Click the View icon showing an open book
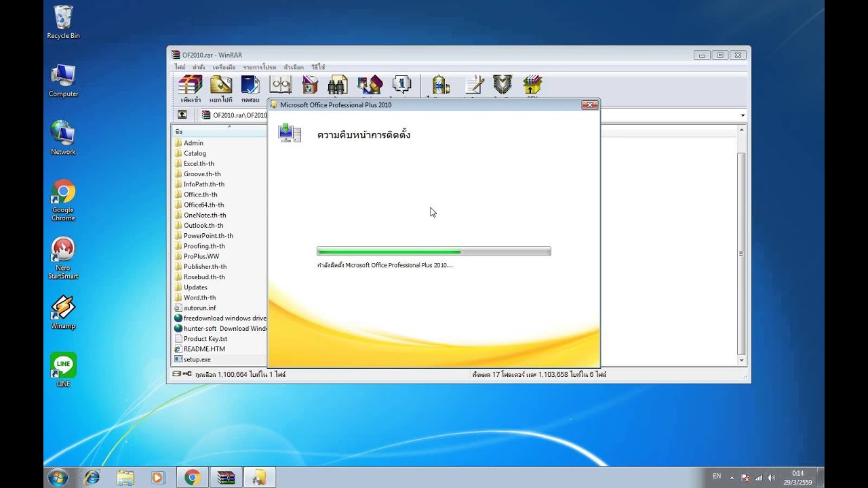Image resolution: width=868 pixels, height=488 pixels. pos(280,85)
